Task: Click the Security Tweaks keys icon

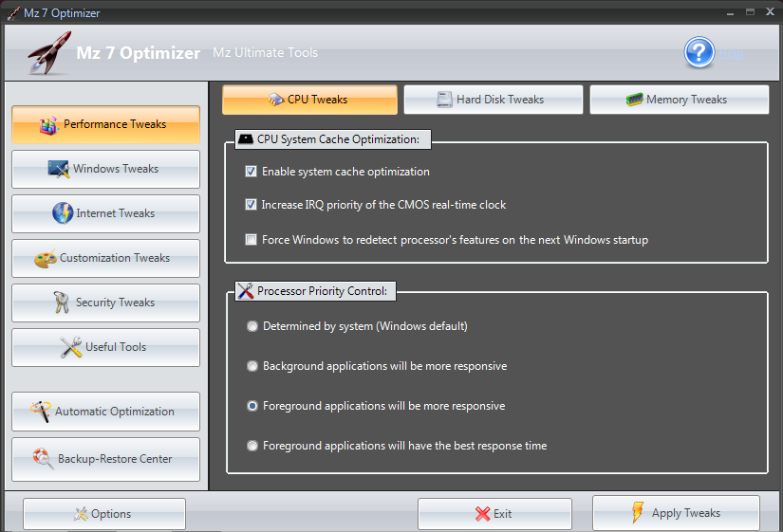Action: [x=62, y=302]
